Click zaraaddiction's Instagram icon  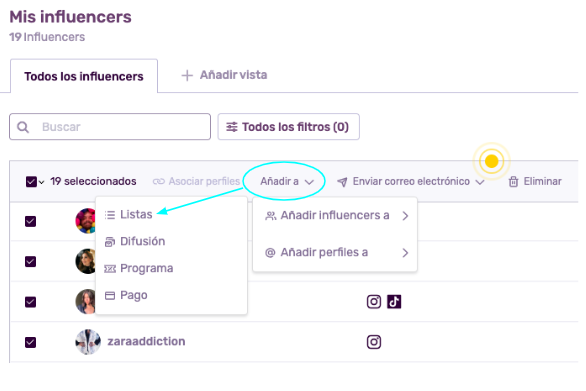[374, 342]
